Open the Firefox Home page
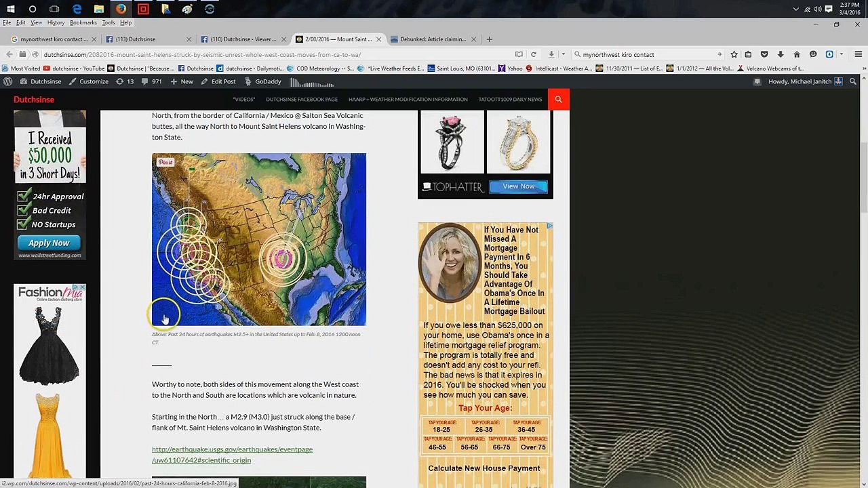The image size is (868, 488). (797, 54)
